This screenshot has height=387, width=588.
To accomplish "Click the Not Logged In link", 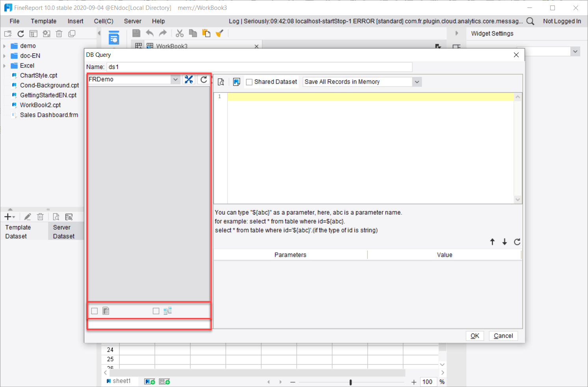I will pos(562,21).
